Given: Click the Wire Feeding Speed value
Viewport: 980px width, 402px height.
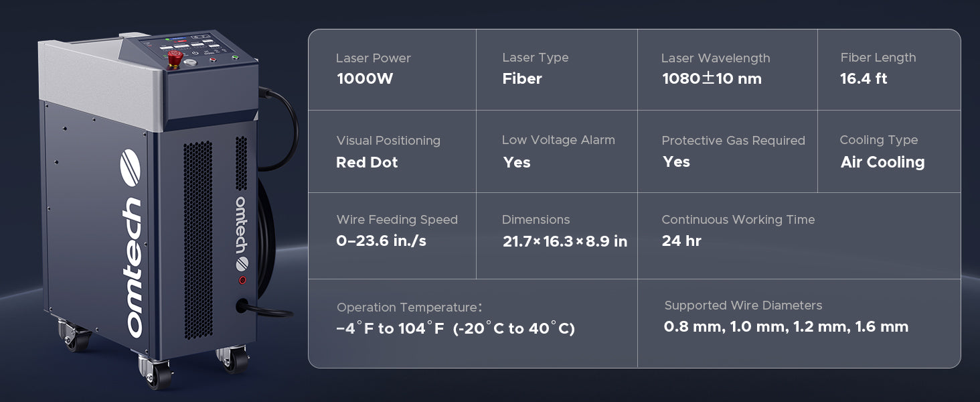Looking at the screenshot, I should [x=381, y=241].
